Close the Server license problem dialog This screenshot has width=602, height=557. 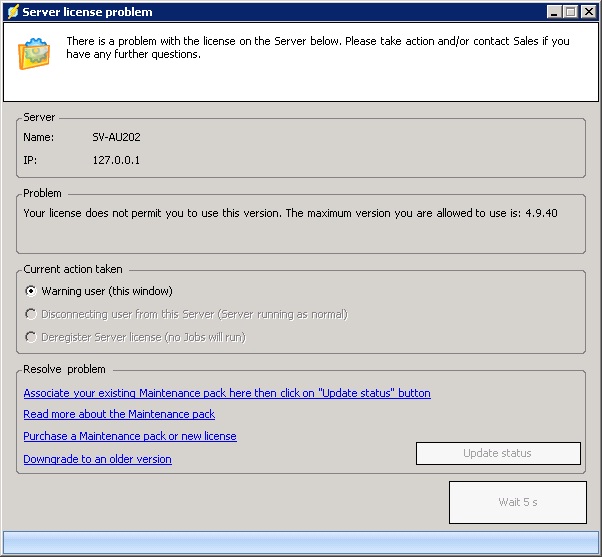click(x=588, y=11)
